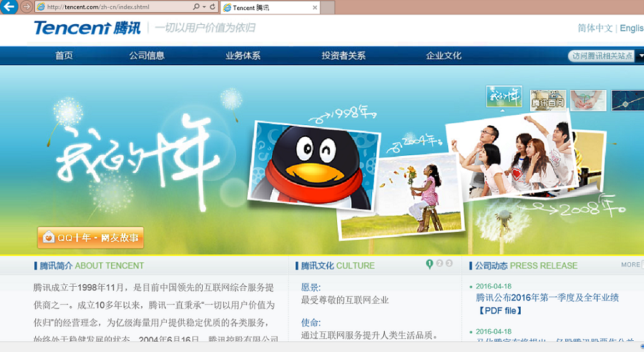The image size is (644, 352).
Task: Close the Tencent 腾讯 tab
Action: point(315,7)
